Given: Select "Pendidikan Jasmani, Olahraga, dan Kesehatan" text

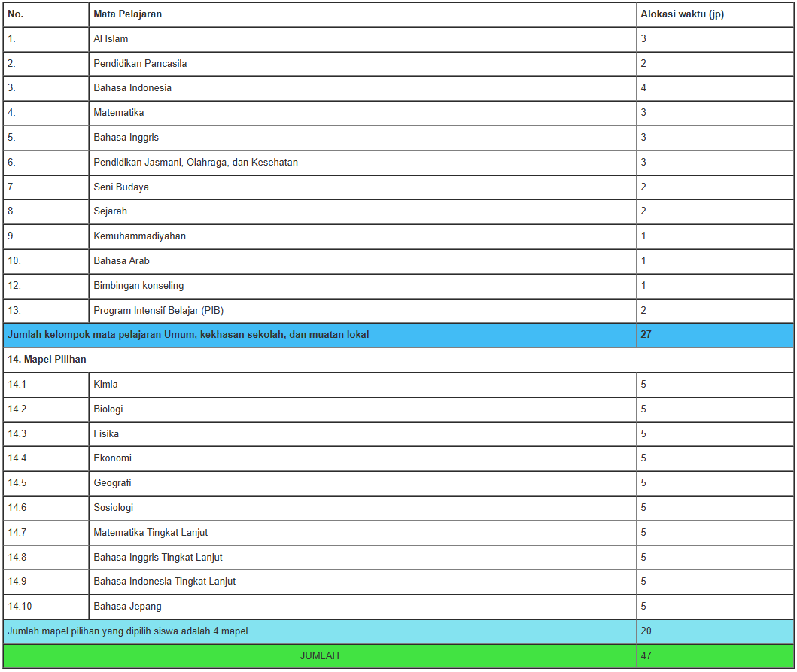Looking at the screenshot, I should pyautogui.click(x=196, y=163).
